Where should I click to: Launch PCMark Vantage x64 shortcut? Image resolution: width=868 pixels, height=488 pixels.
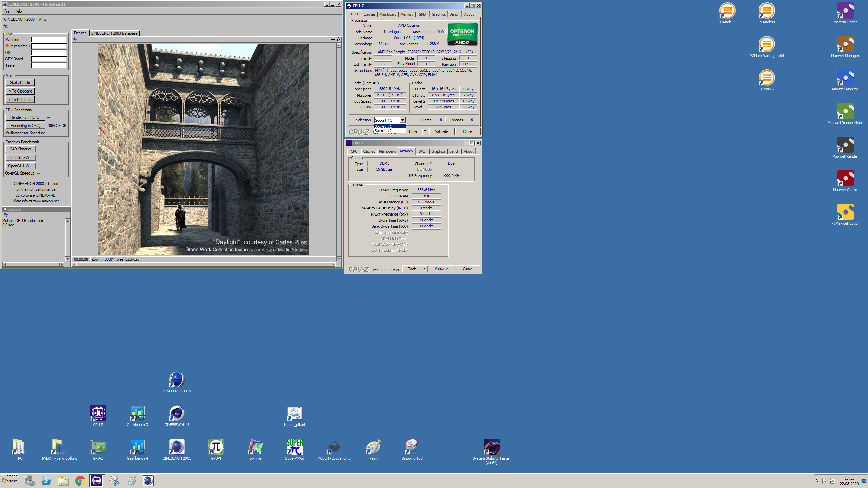click(x=767, y=47)
